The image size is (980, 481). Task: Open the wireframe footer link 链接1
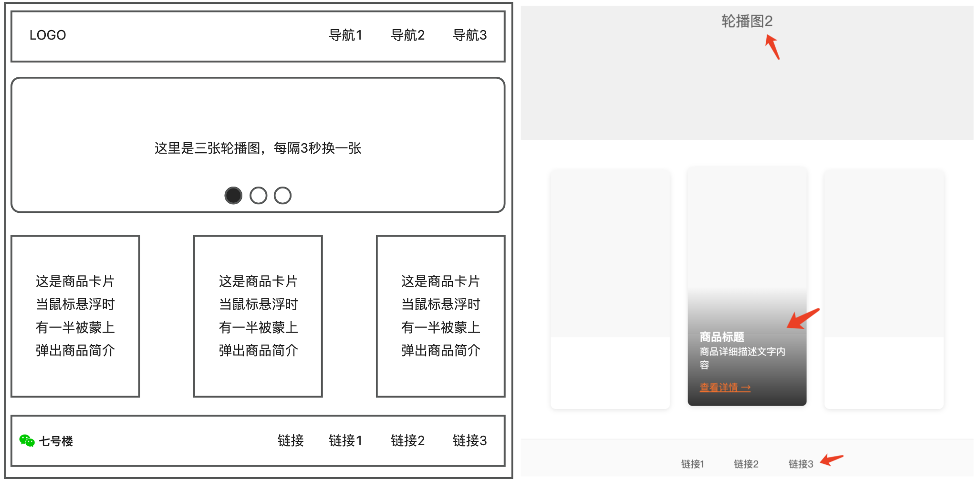345,440
